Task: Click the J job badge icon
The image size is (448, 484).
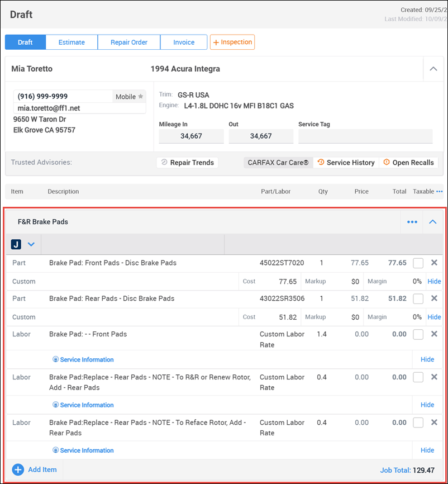Action: (x=16, y=244)
